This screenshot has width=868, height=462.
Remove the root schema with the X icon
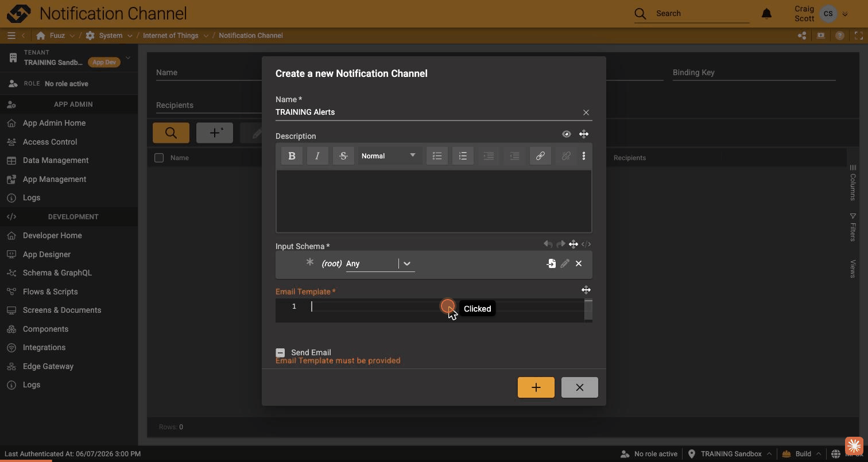(x=579, y=263)
